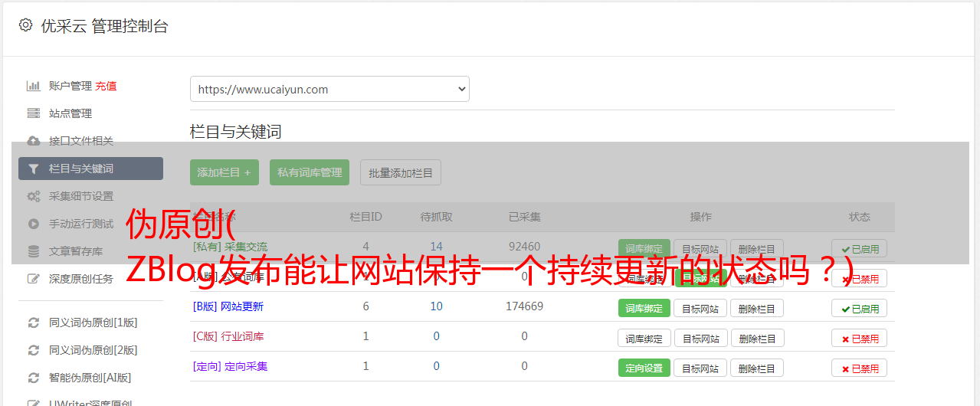This screenshot has height=406, width=980.
Task: Click 删除栏目 for the 定向采集 row
Action: click(757, 368)
